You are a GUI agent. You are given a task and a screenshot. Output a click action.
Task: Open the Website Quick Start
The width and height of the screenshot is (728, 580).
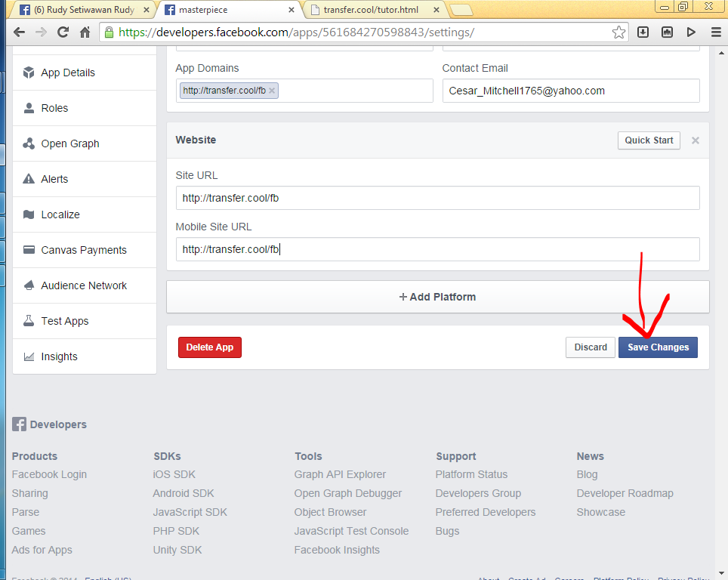[649, 140]
